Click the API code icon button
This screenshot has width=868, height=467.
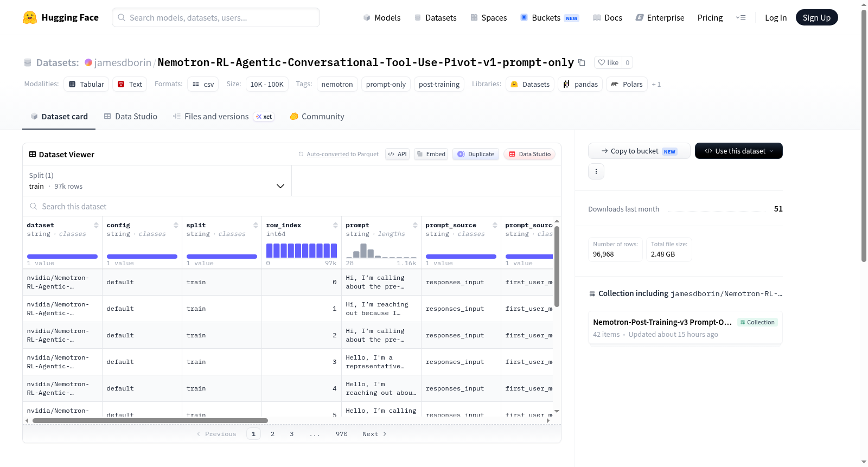tap(397, 154)
